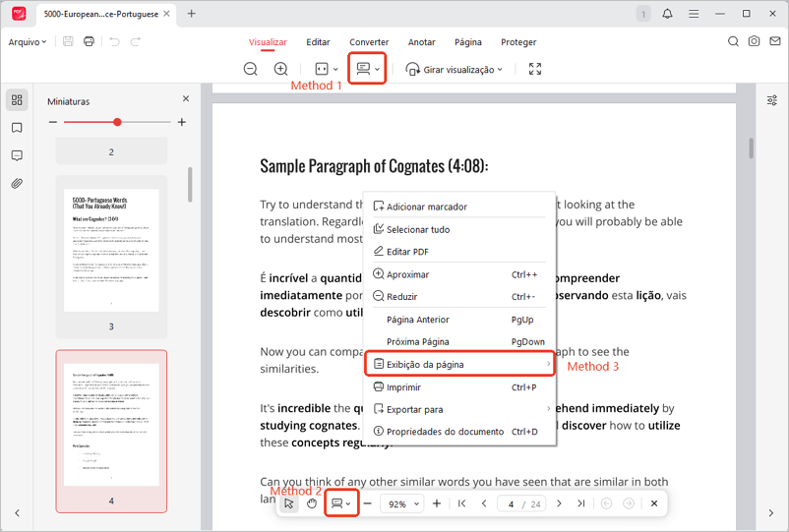
Task: Choose Aproximar in context menu
Action: coord(459,274)
